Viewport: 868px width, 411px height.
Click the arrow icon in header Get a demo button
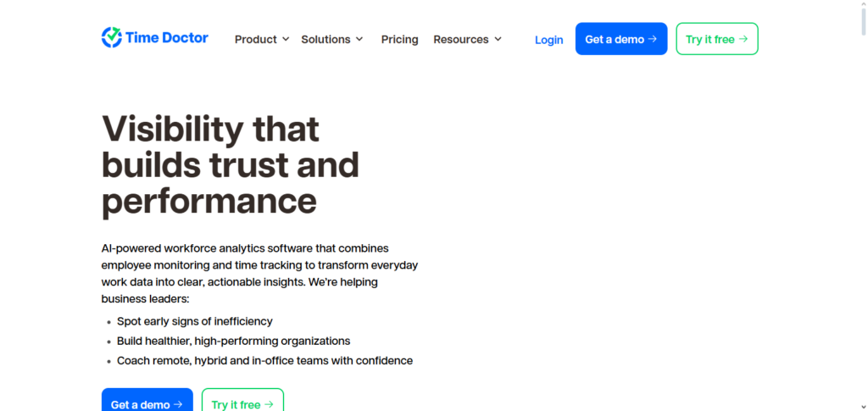652,39
